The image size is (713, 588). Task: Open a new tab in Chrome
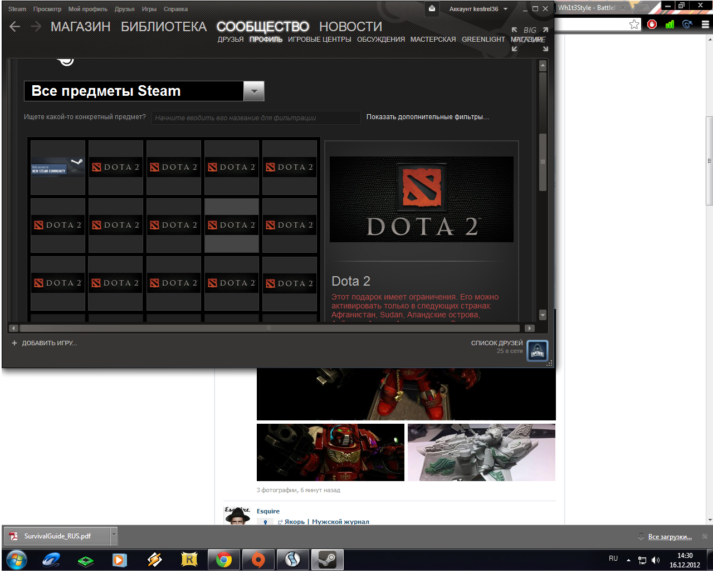tap(642, 8)
